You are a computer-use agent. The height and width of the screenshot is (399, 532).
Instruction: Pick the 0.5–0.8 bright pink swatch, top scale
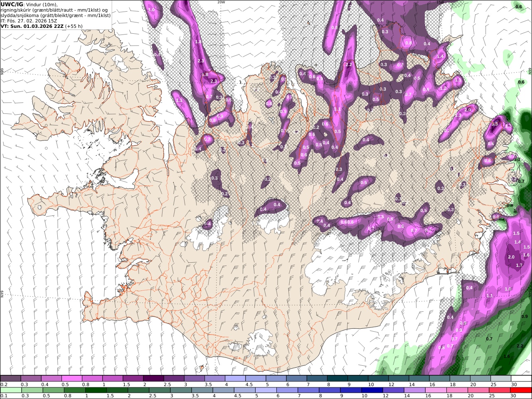pyautogui.click(x=72, y=378)
